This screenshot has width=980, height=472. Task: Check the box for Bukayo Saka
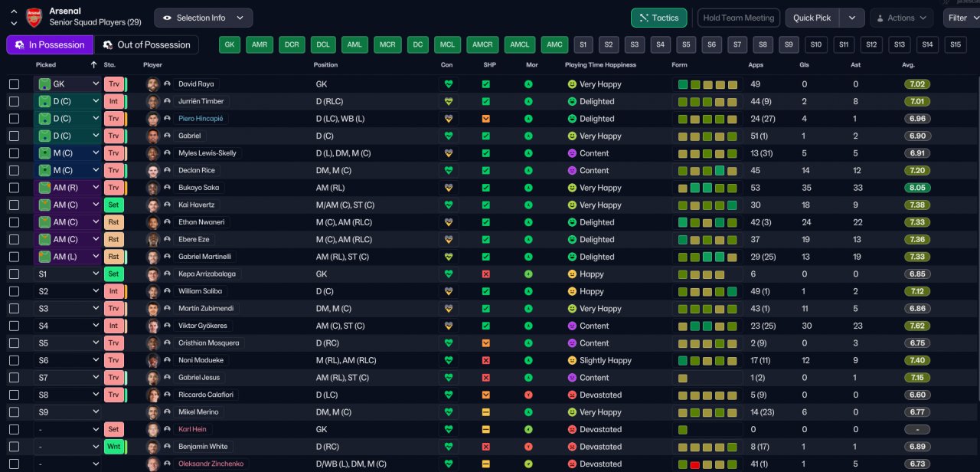coord(14,188)
